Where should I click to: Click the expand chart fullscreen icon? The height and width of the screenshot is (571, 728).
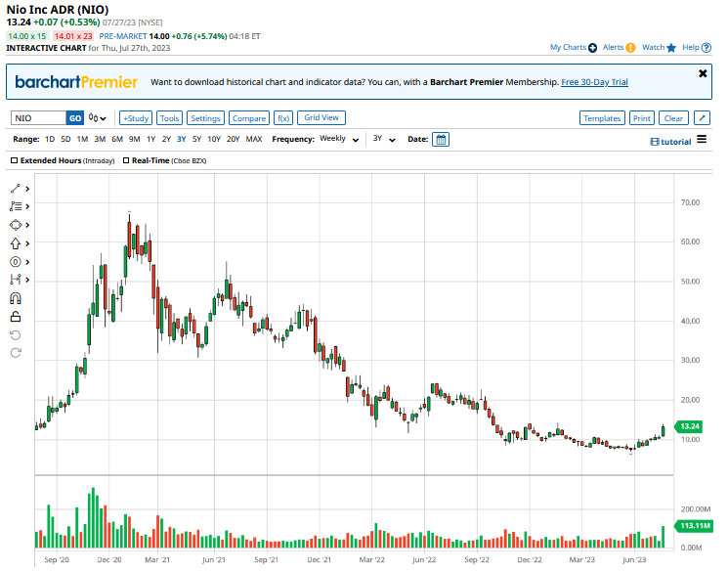(x=702, y=118)
